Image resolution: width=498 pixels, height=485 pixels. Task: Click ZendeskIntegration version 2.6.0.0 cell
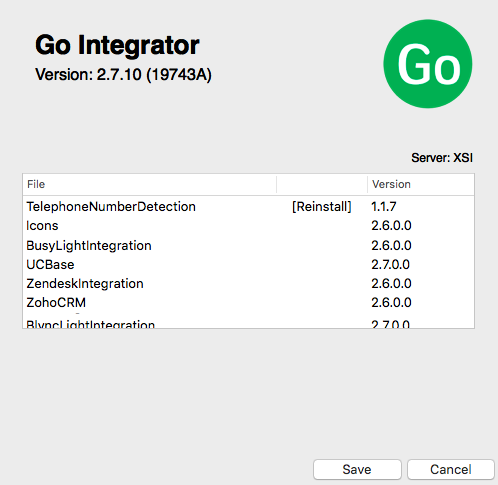point(391,283)
